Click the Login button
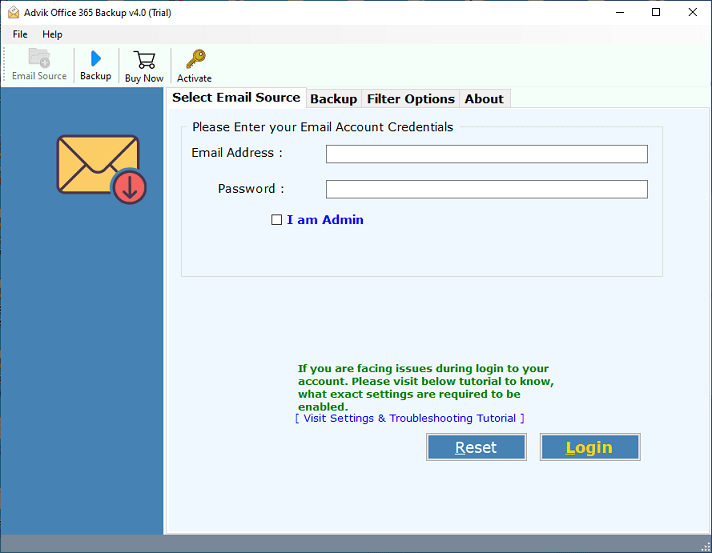The width and height of the screenshot is (712, 553). (590, 447)
